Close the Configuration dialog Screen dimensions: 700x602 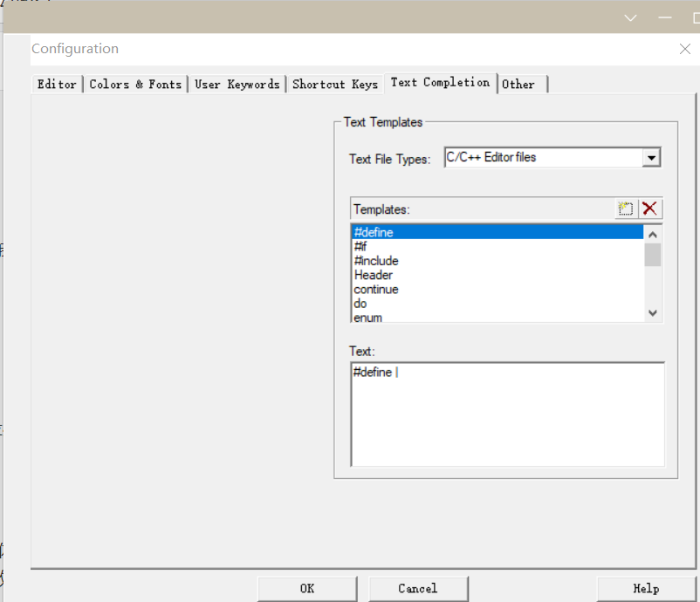685,49
